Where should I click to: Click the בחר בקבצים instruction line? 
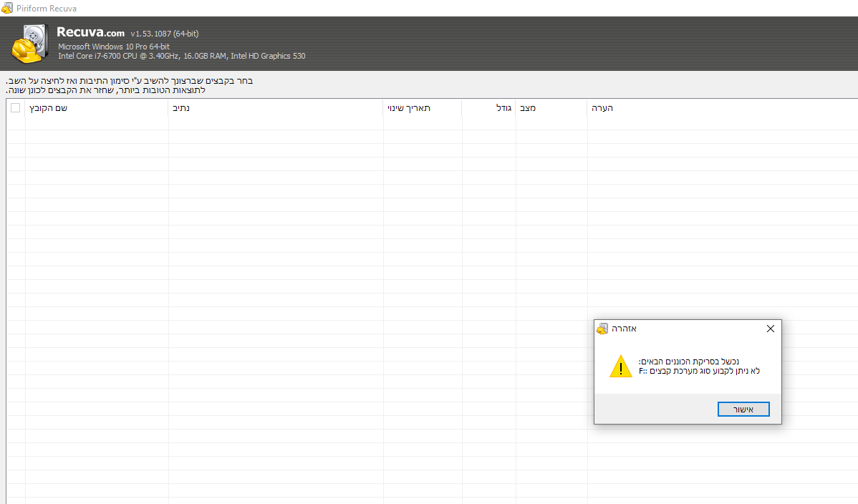[x=129, y=81]
